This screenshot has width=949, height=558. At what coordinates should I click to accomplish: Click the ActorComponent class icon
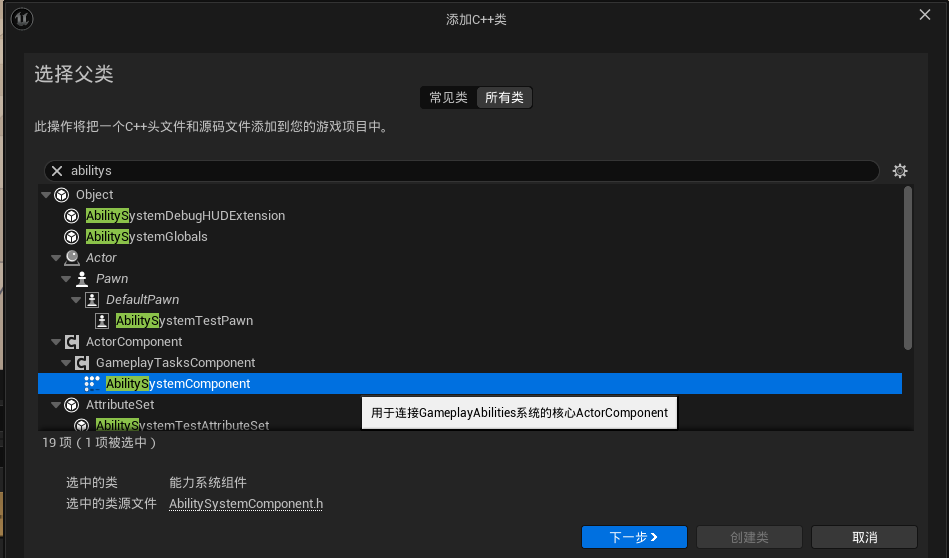[x=71, y=342]
